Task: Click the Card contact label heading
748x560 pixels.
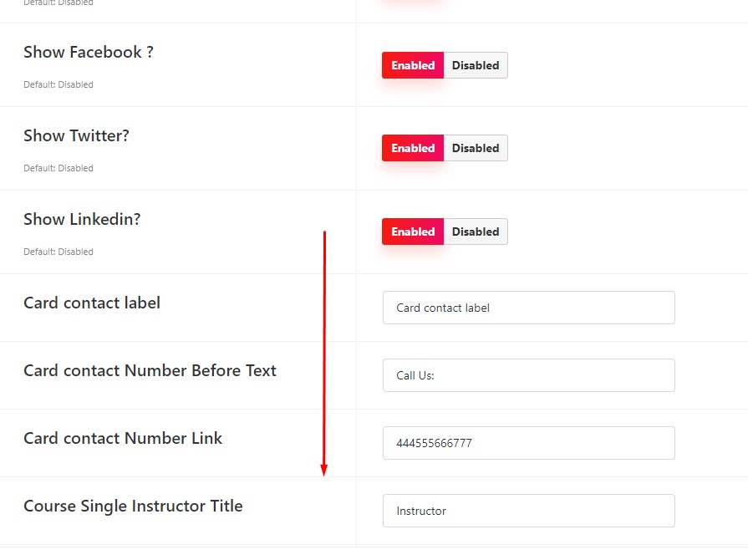Action: coord(92,303)
